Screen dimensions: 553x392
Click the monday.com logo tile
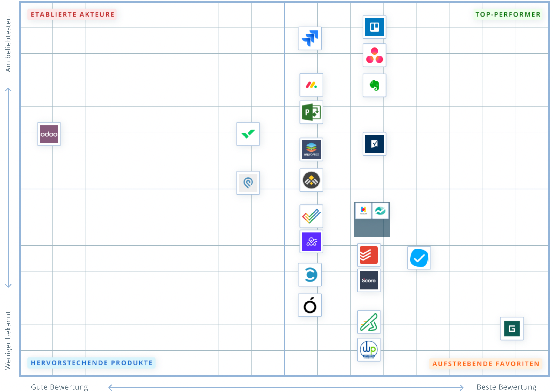(311, 85)
